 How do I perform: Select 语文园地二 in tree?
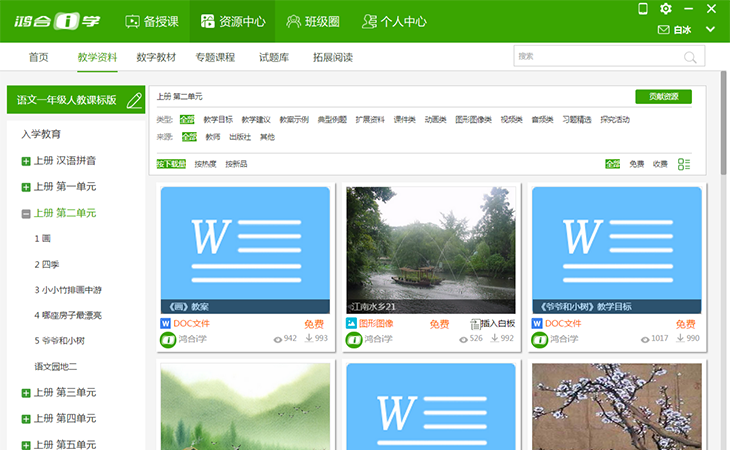click(x=55, y=366)
